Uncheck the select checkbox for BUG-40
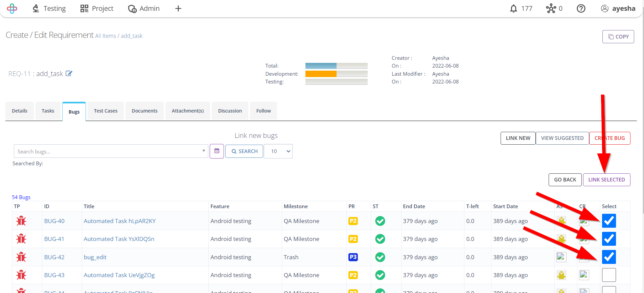This screenshot has height=293, width=644. point(609,221)
